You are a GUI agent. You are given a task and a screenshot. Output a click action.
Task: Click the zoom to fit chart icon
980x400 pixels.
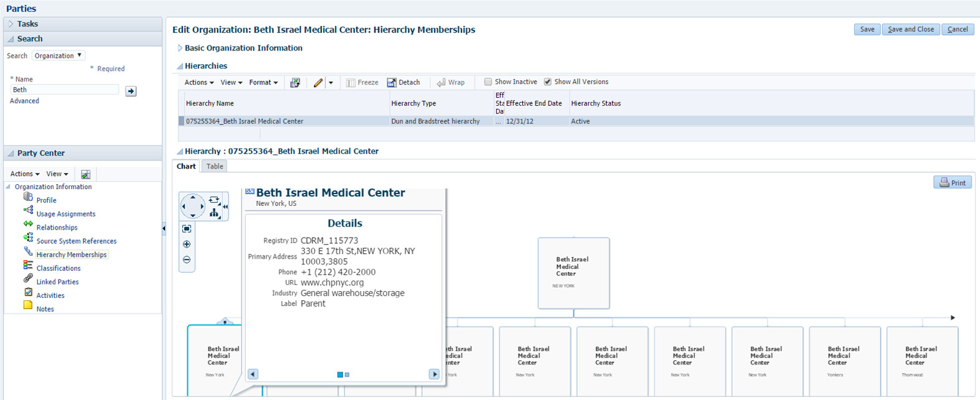coord(187,229)
